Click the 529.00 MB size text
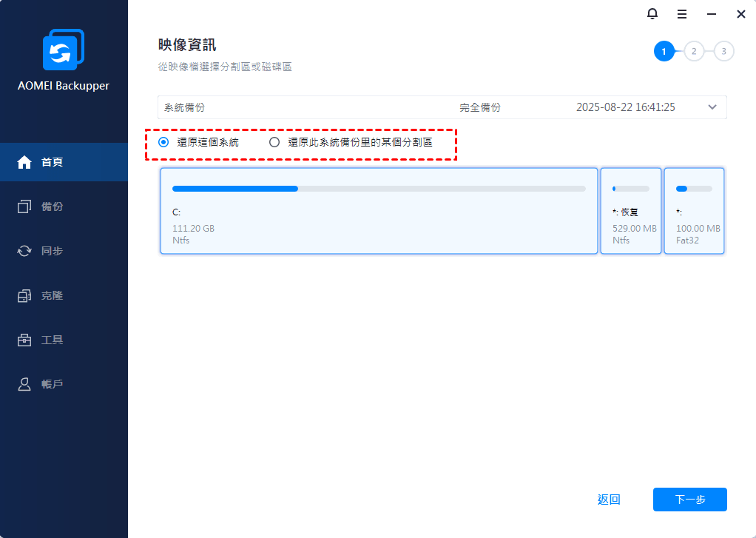 click(635, 228)
